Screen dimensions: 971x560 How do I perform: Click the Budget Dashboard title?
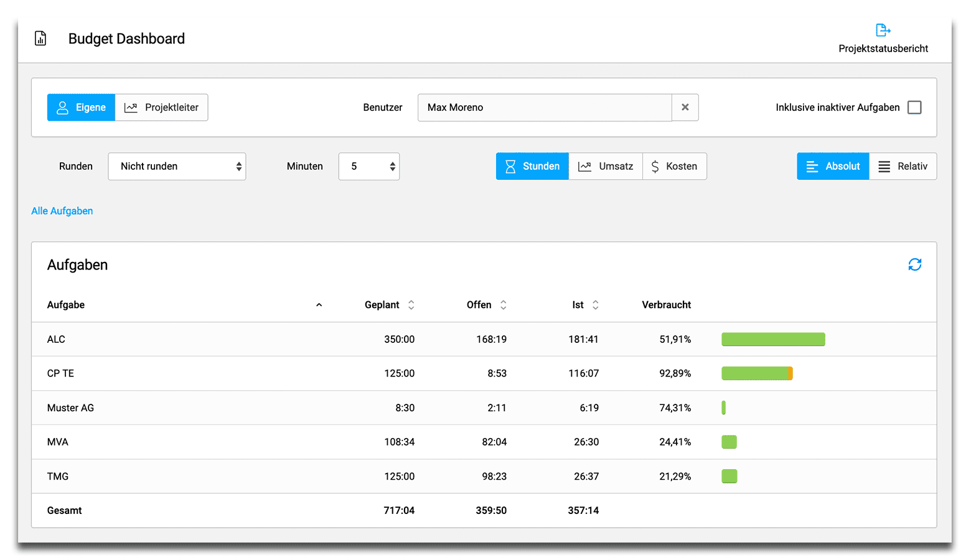click(126, 39)
